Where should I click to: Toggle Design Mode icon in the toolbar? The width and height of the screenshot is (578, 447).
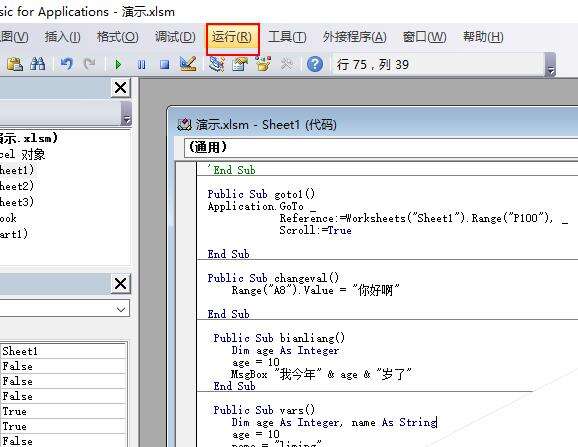188,64
